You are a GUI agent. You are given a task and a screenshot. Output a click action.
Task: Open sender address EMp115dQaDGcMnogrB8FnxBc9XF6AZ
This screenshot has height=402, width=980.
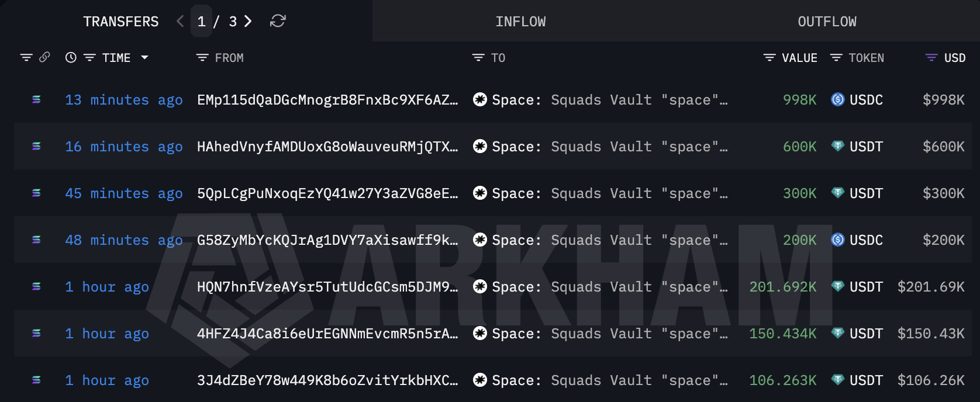327,100
